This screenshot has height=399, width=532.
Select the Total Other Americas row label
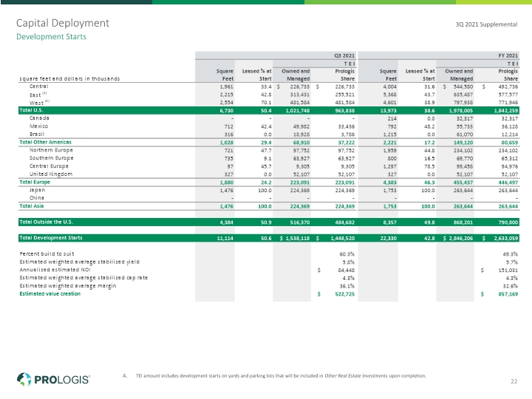coord(46,142)
